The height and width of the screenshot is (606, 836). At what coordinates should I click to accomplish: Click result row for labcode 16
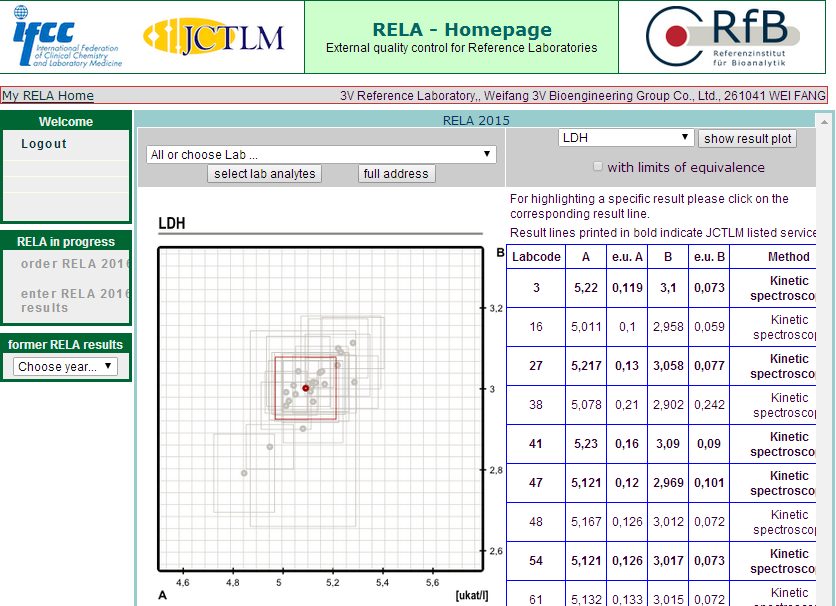(x=536, y=327)
